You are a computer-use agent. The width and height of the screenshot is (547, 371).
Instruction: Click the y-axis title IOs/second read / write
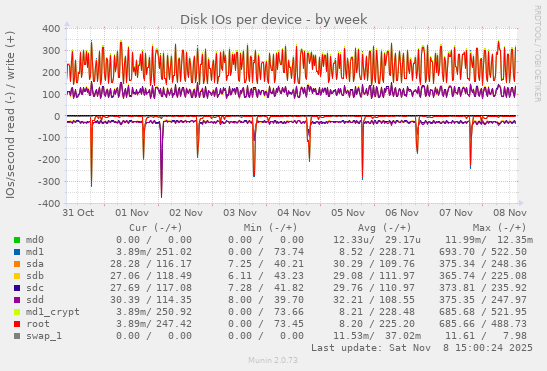click(10, 115)
